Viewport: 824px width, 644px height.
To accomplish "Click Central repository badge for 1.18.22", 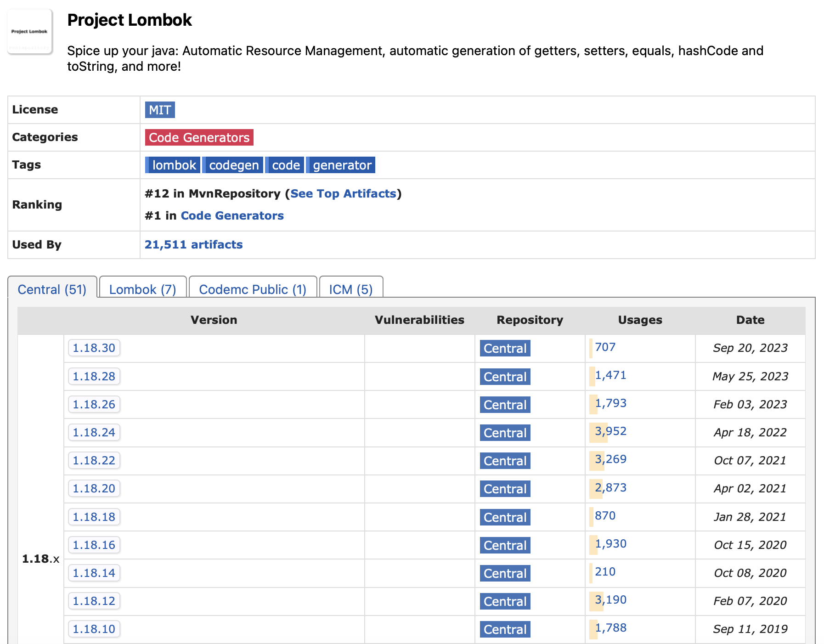I will pyautogui.click(x=505, y=461).
